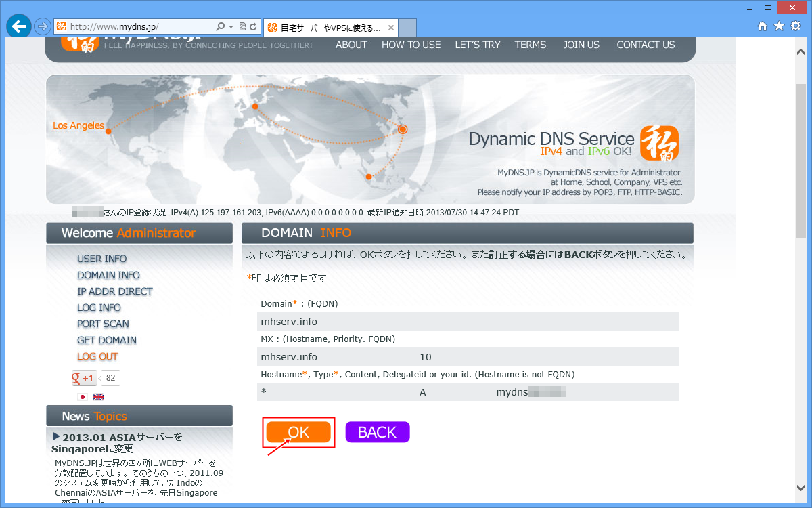Click the browser Back arrow button
The height and width of the screenshot is (508, 812).
(x=18, y=26)
